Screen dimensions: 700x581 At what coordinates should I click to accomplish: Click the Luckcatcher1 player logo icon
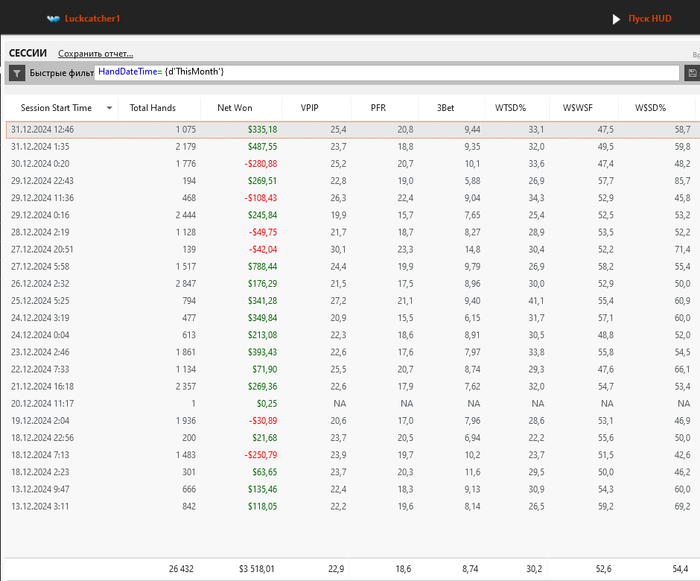click(x=53, y=19)
